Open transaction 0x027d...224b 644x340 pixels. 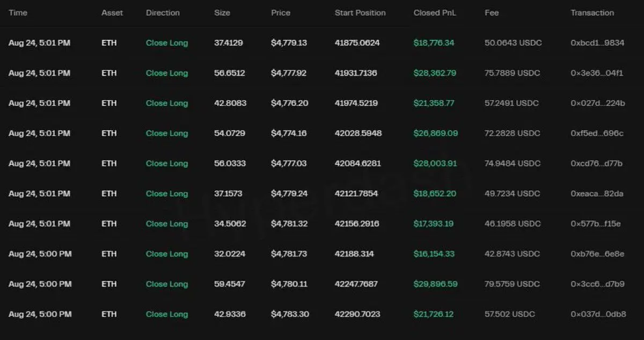point(598,103)
